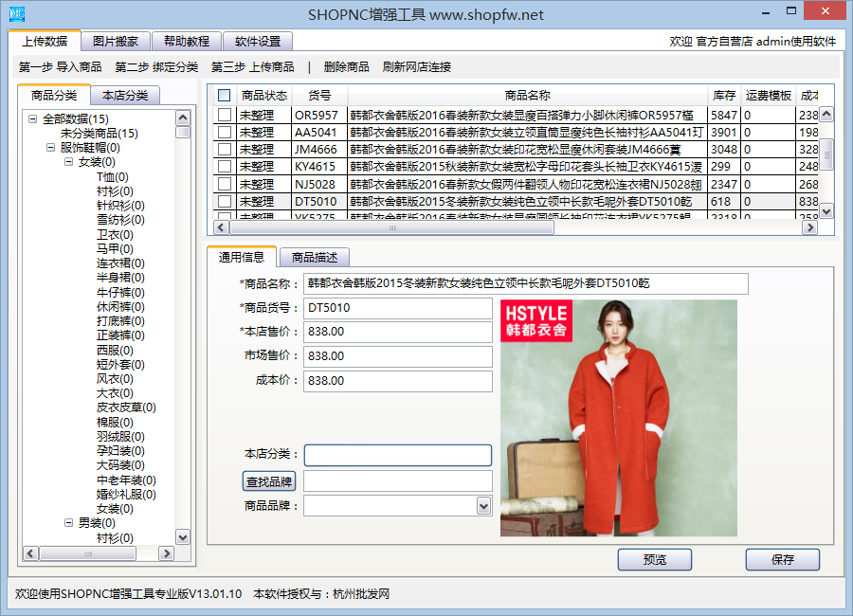Click the category tree scroll-left arrow
Image resolution: width=853 pixels, height=616 pixels.
click(30, 553)
